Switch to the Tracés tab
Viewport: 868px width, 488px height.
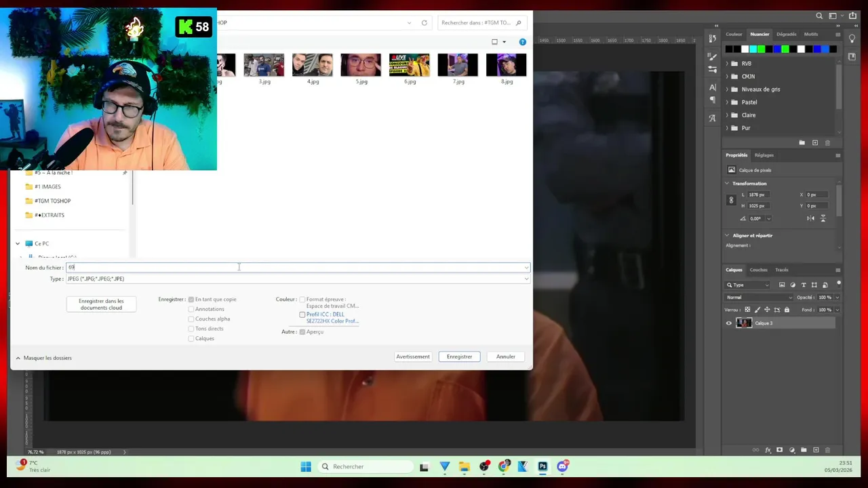pos(782,270)
